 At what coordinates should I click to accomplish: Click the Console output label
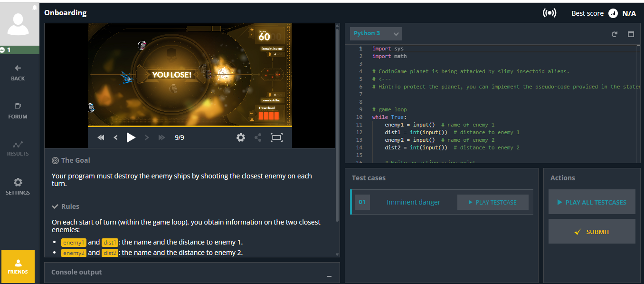76,272
